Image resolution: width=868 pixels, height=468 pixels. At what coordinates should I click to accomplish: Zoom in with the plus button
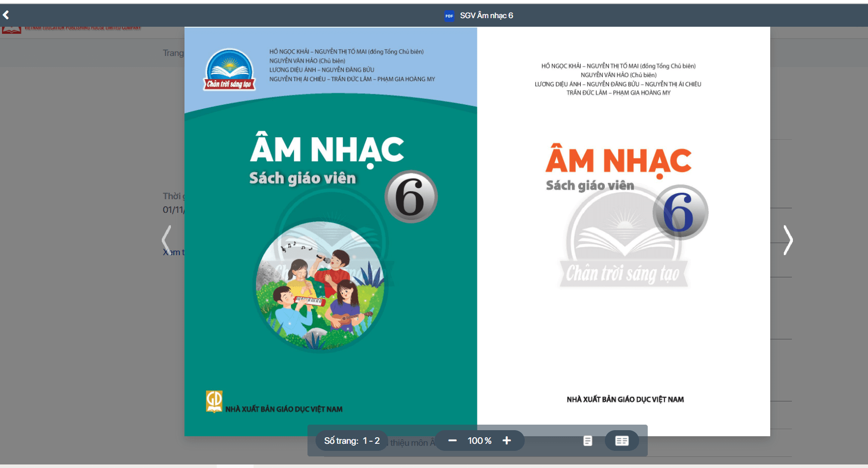[x=507, y=441]
